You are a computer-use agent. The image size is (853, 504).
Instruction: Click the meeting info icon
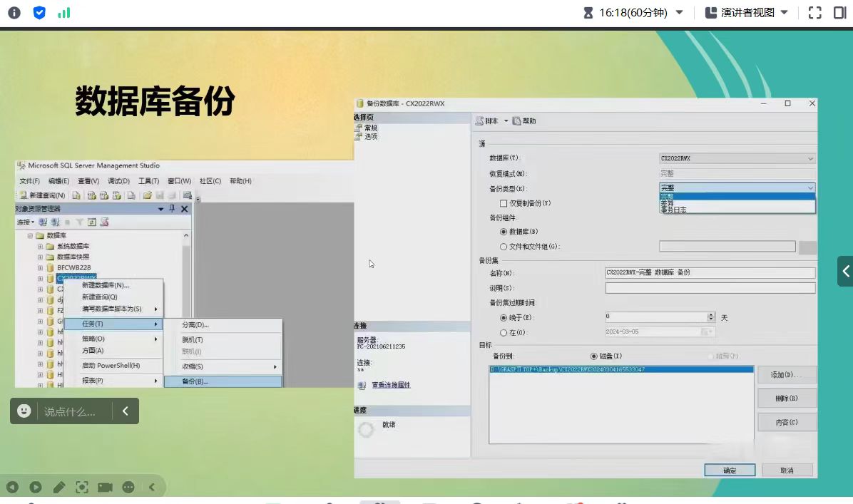[x=14, y=13]
